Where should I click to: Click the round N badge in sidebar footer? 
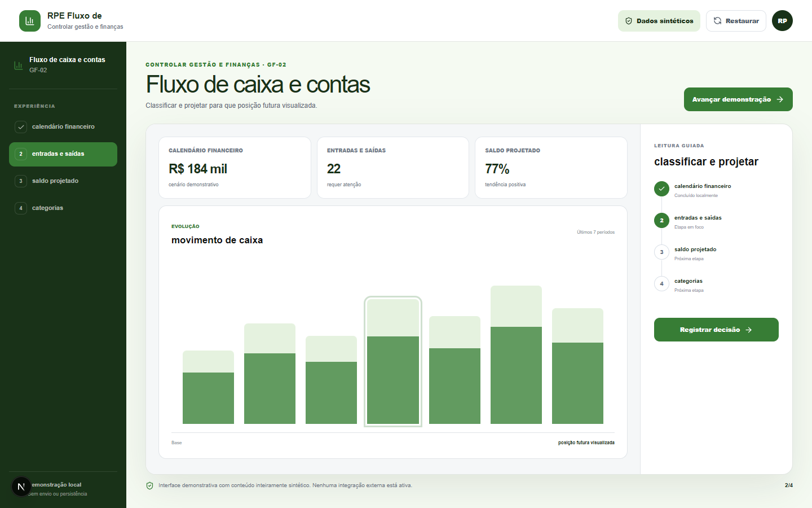(x=21, y=487)
